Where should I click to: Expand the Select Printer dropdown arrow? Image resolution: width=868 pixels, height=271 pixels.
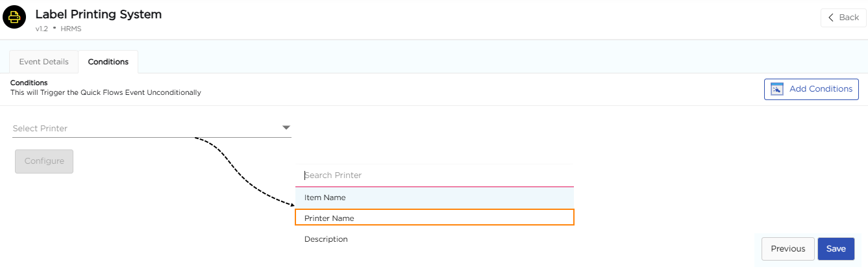point(286,128)
